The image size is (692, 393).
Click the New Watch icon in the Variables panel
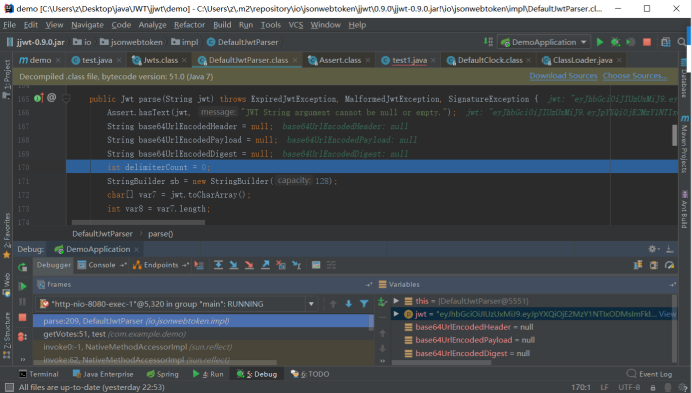(x=382, y=302)
